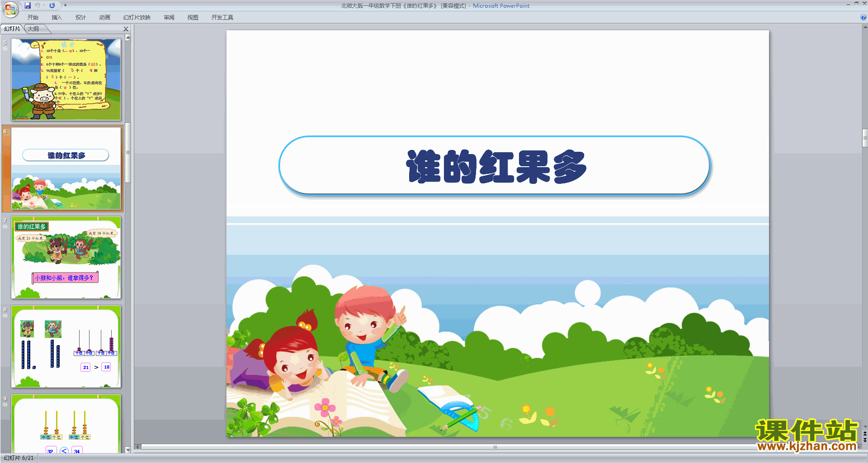Click the editor vertical scroll up arrow

pyautogui.click(x=865, y=27)
